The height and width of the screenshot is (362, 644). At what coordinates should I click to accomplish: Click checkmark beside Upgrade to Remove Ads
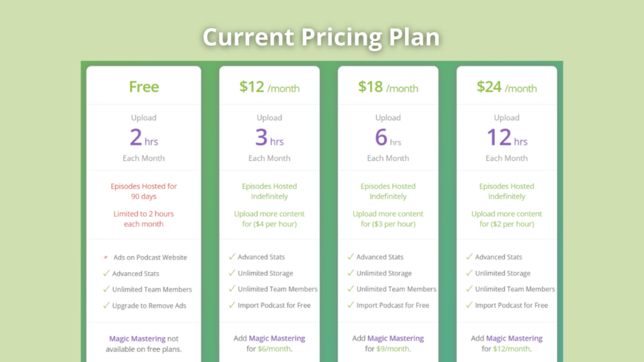(106, 305)
